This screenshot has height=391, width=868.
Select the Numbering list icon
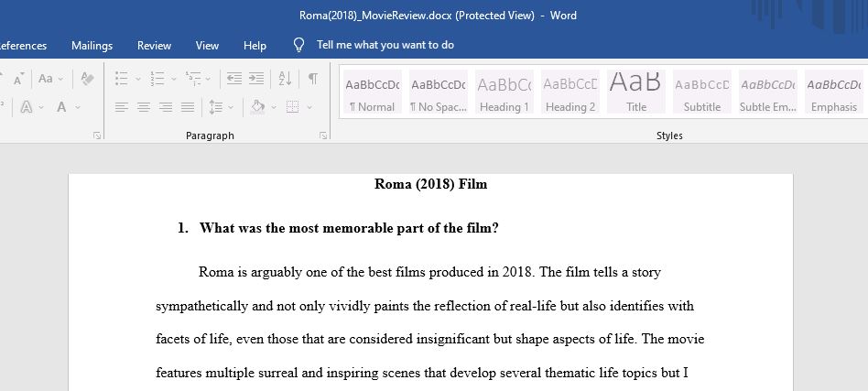[157, 79]
